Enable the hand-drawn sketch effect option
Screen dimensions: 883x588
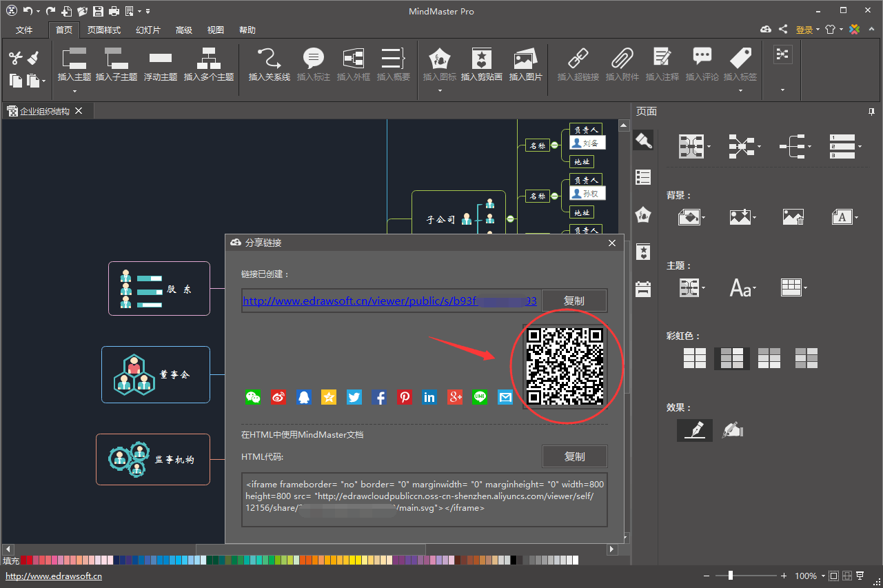(x=732, y=430)
